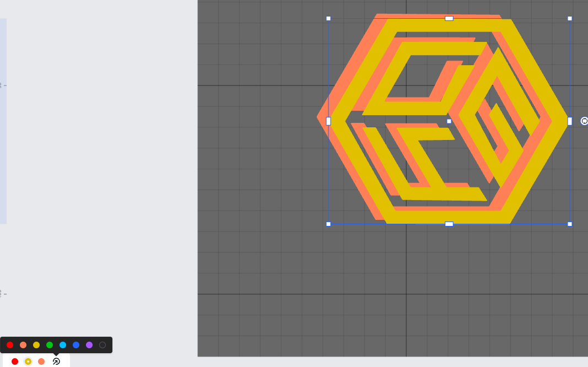This screenshot has width=588, height=367.
Task: Select the yellow active layer color button
Action: (x=28, y=361)
